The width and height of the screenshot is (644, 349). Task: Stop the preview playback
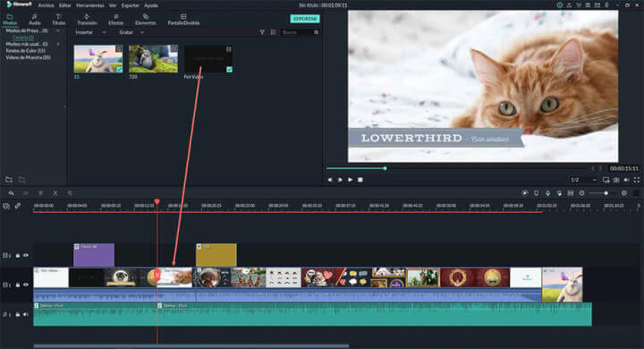[x=360, y=180]
